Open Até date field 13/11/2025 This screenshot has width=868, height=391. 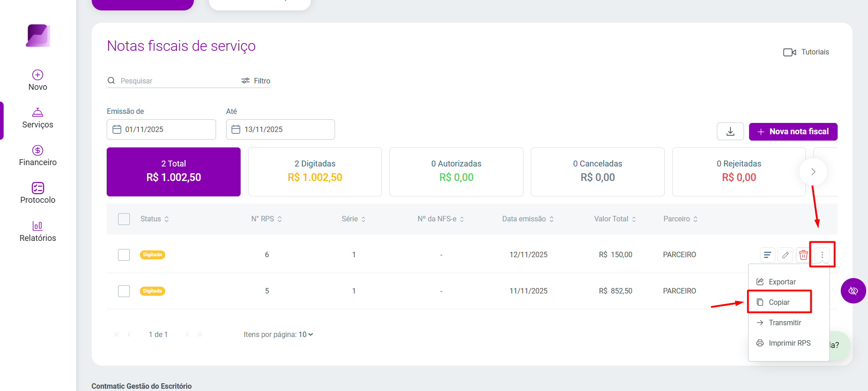281,130
